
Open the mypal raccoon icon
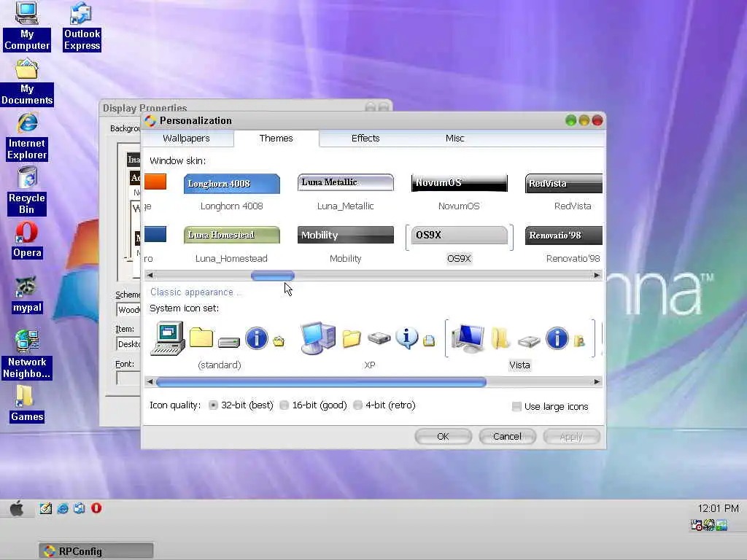pyautogui.click(x=27, y=295)
